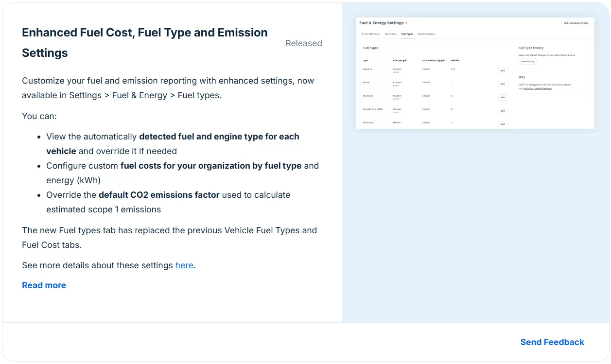
Task: Click the Fuel Type History heading
Action: (531, 48)
